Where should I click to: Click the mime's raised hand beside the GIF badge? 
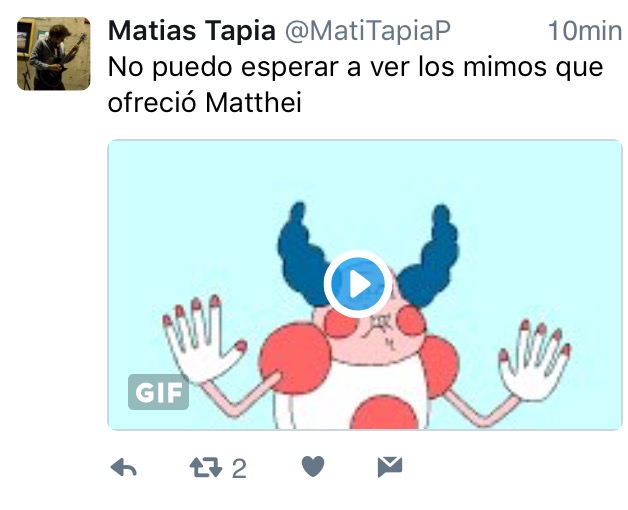pos(203,339)
